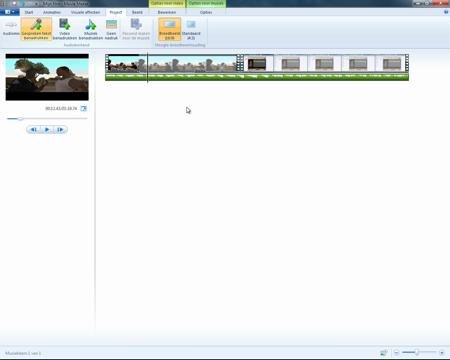The image size is (450, 360).
Task: Zoom out the timeline with minus button
Action: click(x=396, y=352)
